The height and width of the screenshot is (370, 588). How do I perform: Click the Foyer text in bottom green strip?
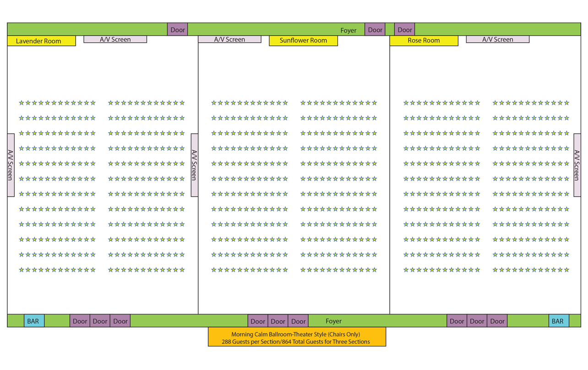(x=333, y=321)
